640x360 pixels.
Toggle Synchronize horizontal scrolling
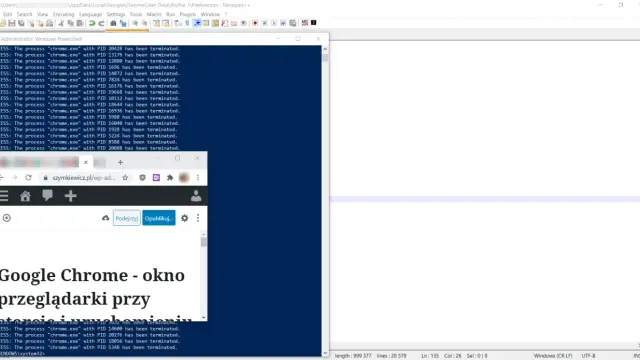click(x=166, y=23)
